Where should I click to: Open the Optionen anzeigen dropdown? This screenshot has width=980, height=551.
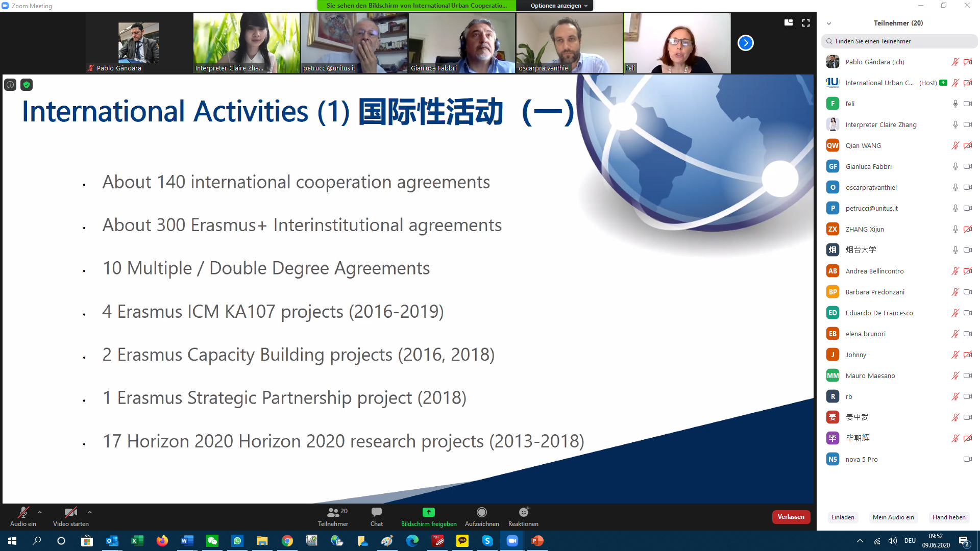(558, 6)
